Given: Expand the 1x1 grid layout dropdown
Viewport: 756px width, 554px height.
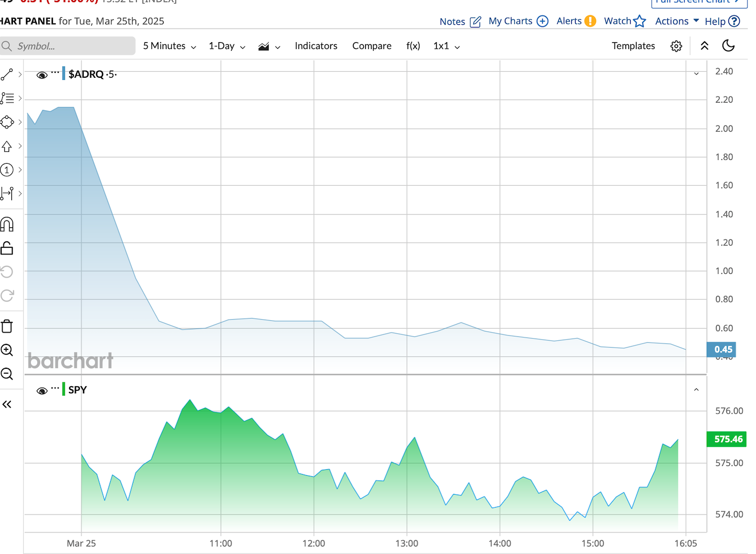Looking at the screenshot, I should 446,46.
